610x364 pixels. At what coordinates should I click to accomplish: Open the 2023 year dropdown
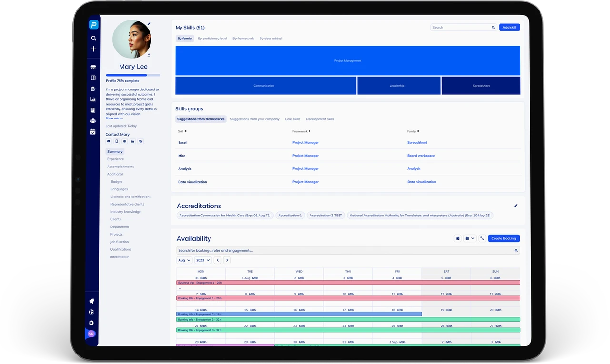(x=203, y=260)
